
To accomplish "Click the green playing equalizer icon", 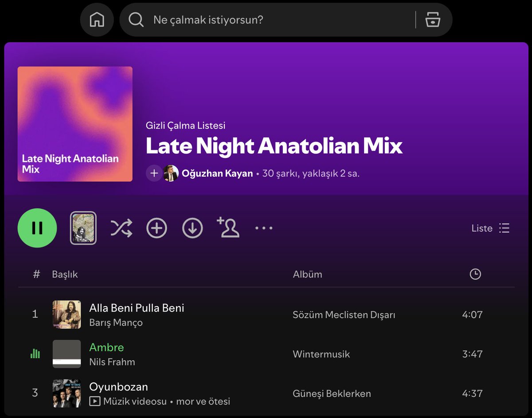I will pyautogui.click(x=35, y=353).
